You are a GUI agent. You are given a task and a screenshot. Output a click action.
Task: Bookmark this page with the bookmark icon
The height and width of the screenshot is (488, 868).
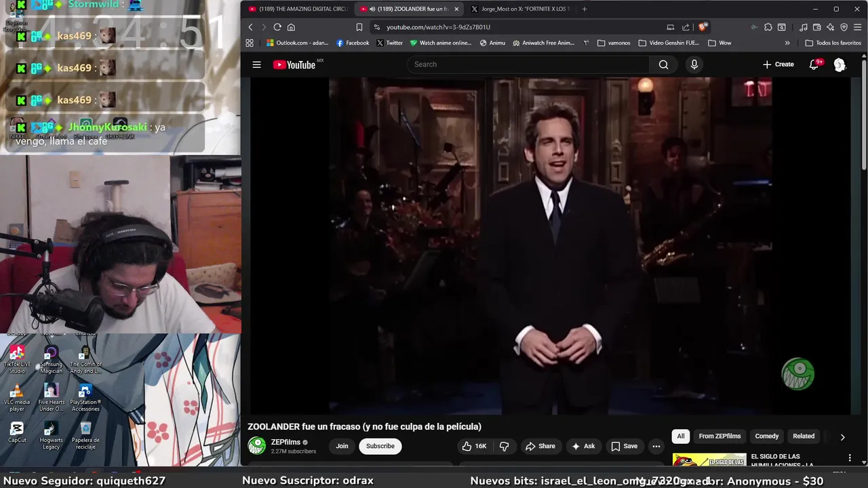[359, 27]
